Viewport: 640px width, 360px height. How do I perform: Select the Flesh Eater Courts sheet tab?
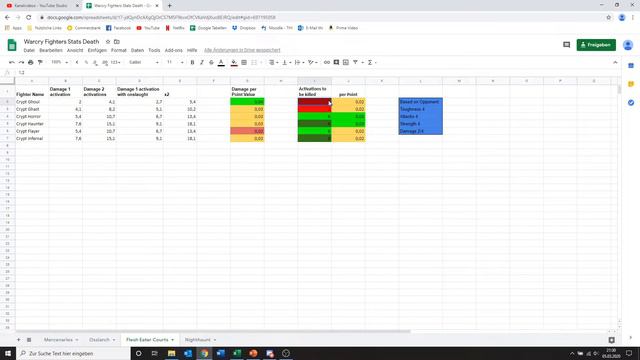coord(150,340)
